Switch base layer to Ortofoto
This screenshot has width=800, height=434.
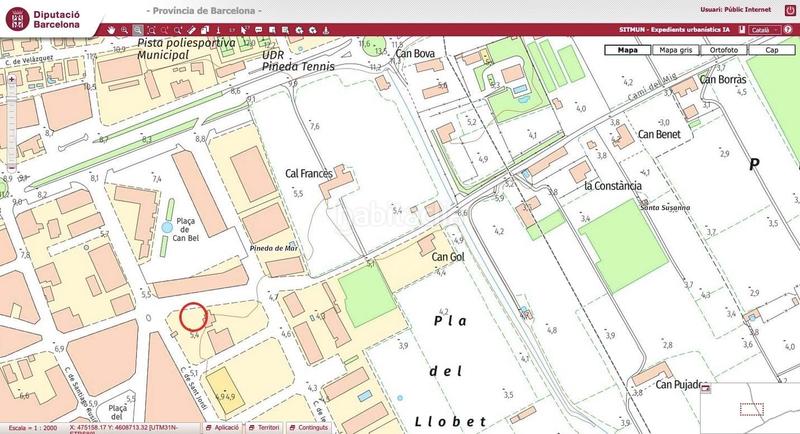(724, 49)
